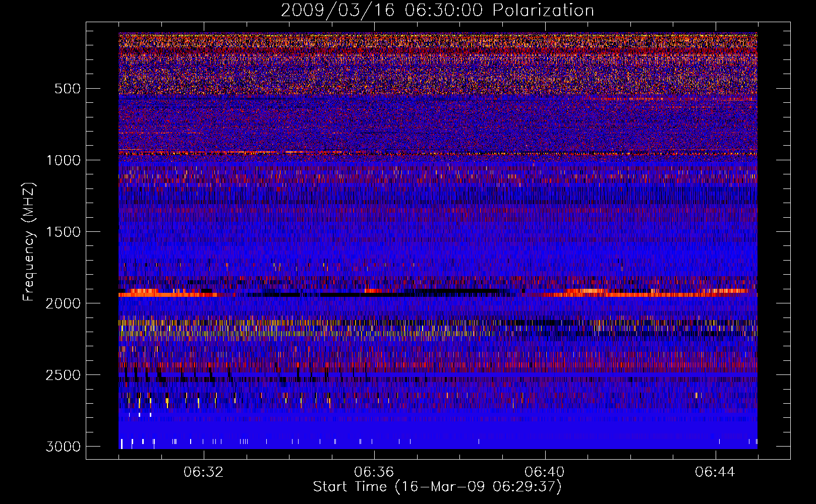Select the 2500 frequency tick label
Image resolution: width=816 pixels, height=504 pixels.
tap(63, 375)
